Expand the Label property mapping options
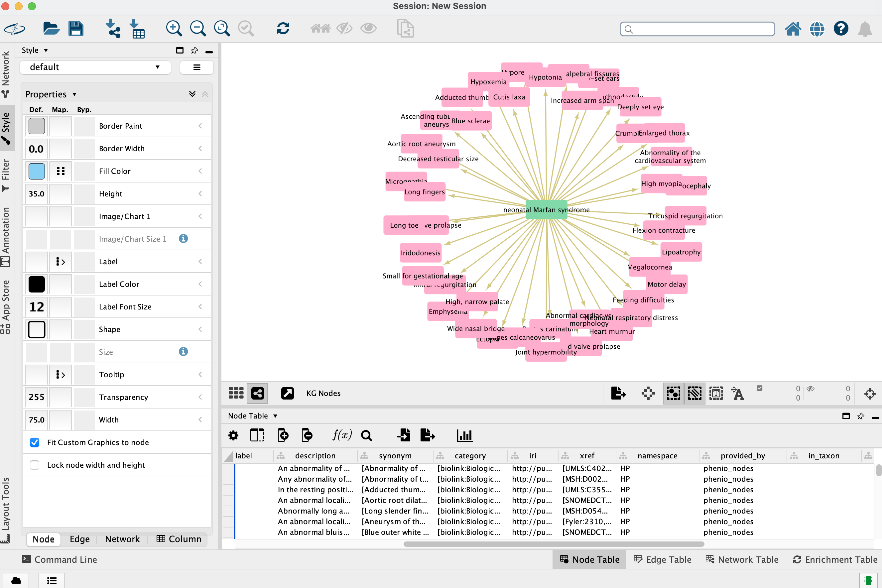This screenshot has height=588, width=882. [61, 261]
